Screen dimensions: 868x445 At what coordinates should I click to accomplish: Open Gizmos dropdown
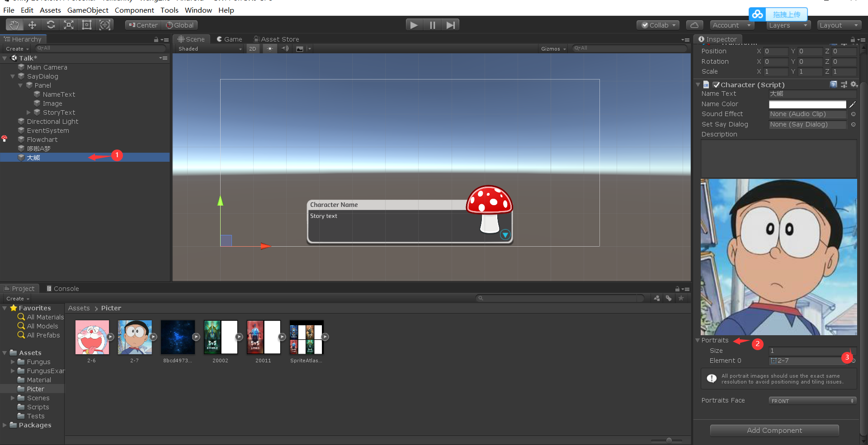[553, 49]
